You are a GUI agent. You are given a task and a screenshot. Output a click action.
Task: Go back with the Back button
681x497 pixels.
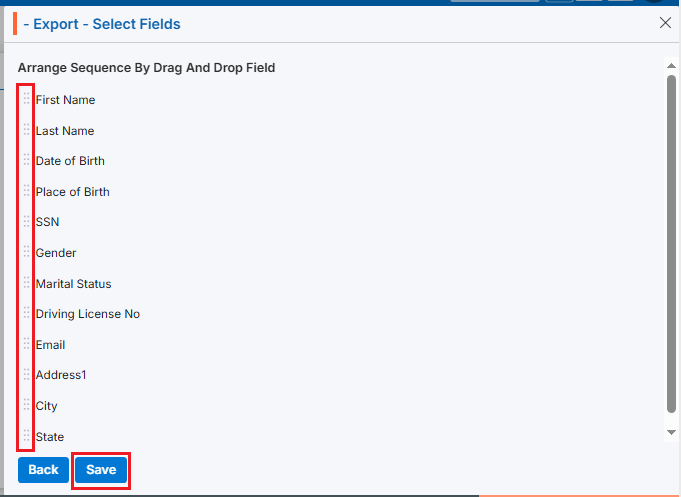click(43, 470)
